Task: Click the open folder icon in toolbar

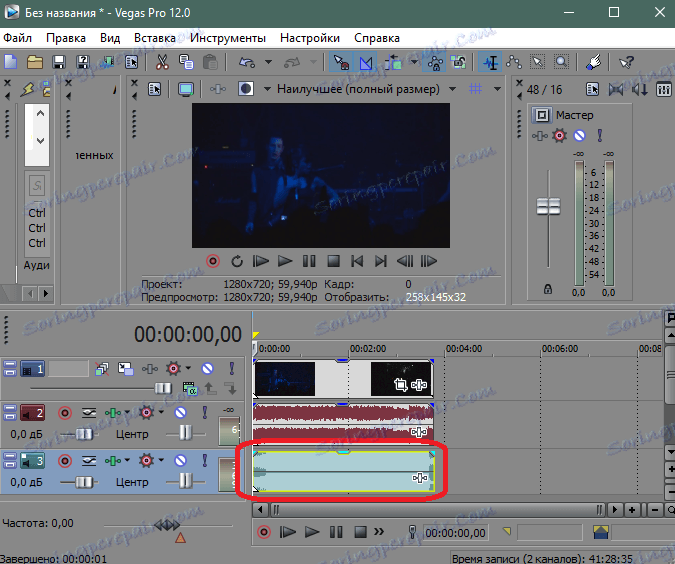Action: tap(35, 62)
